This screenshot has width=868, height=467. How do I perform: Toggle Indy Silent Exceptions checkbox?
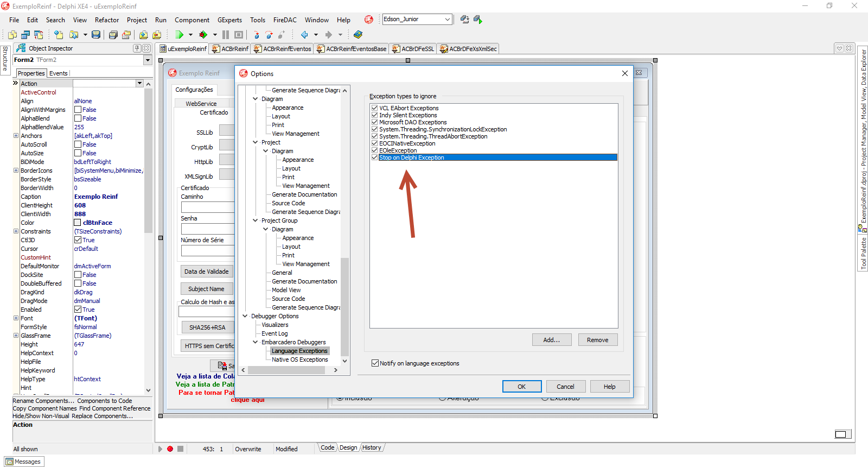(x=374, y=115)
